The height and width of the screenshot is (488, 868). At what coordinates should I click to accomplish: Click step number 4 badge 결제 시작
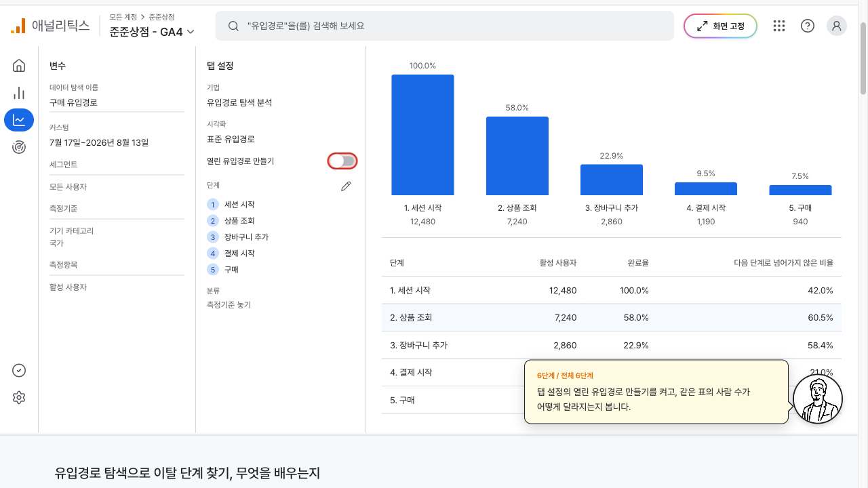pos(213,253)
